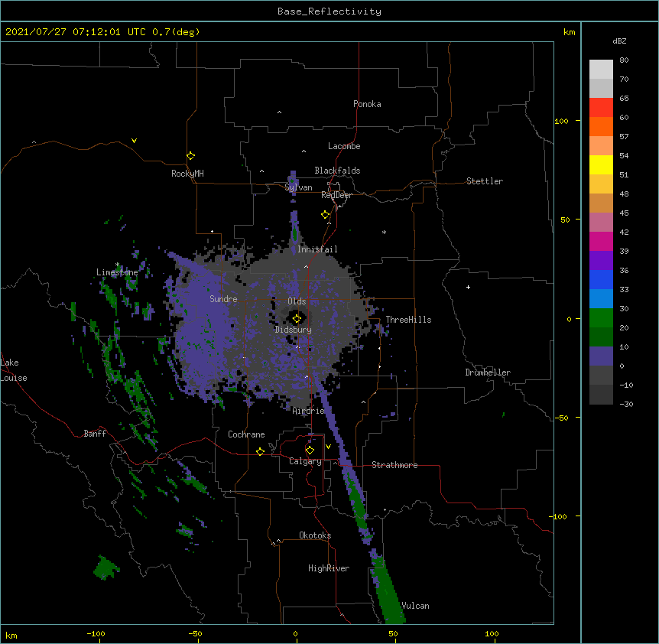659x644 pixels.
Task: Click the RockyMH label
Action: [x=187, y=174]
